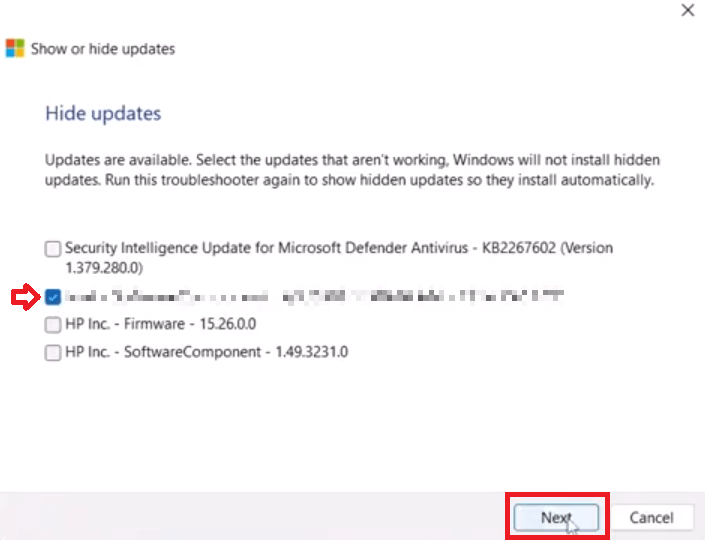
Task: Select the KB2267602 Defender Antivirus label
Action: (338, 248)
